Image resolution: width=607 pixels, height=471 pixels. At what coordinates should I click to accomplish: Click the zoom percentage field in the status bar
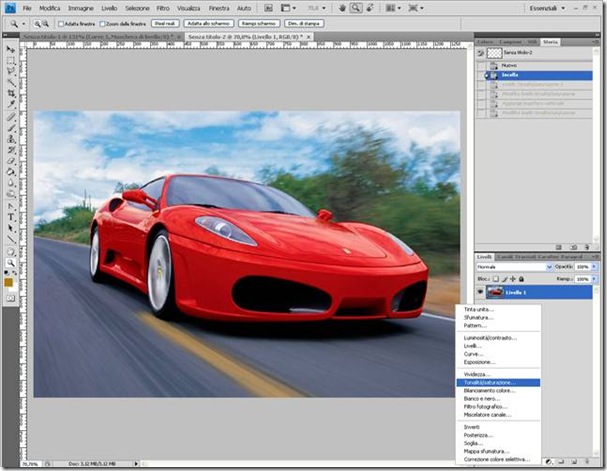coord(30,464)
